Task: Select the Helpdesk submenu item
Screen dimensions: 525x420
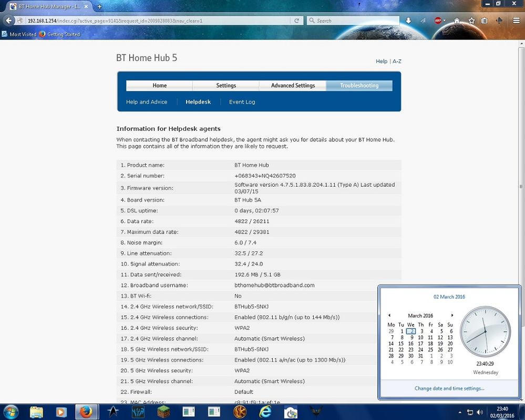Action: (x=198, y=102)
